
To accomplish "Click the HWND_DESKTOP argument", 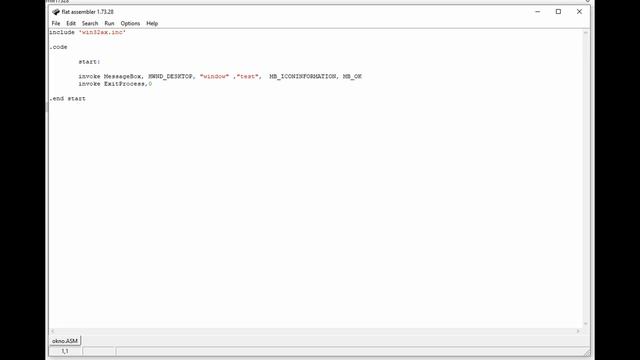I will tap(170, 77).
